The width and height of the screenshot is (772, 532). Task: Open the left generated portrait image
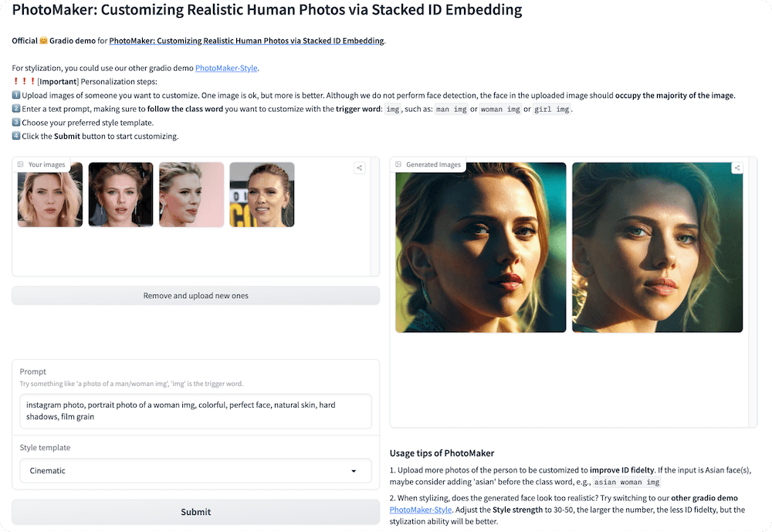click(480, 247)
